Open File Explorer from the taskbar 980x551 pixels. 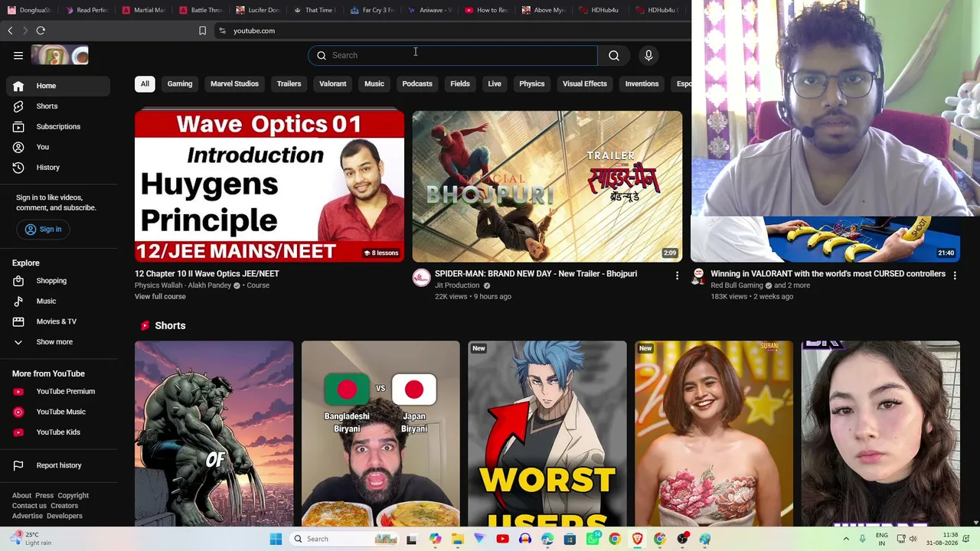pos(458,539)
